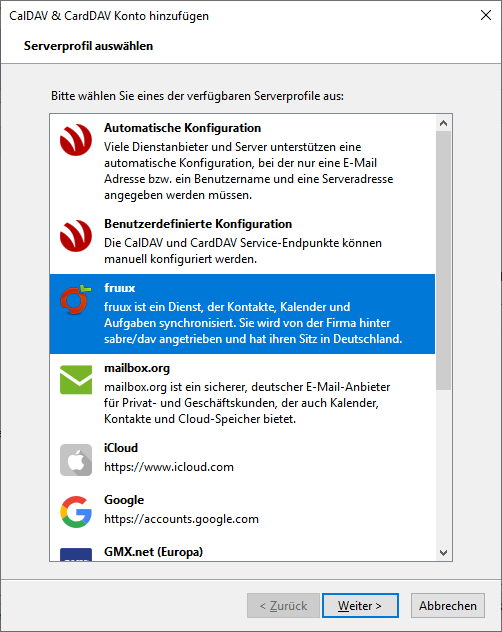Click the Weiter button
Screen dimensions: 502x632
[360, 605]
